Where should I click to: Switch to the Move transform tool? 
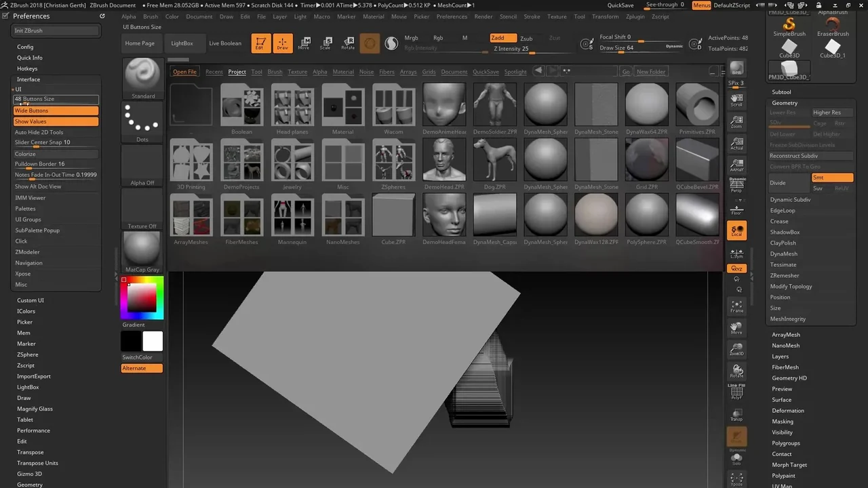click(x=304, y=43)
